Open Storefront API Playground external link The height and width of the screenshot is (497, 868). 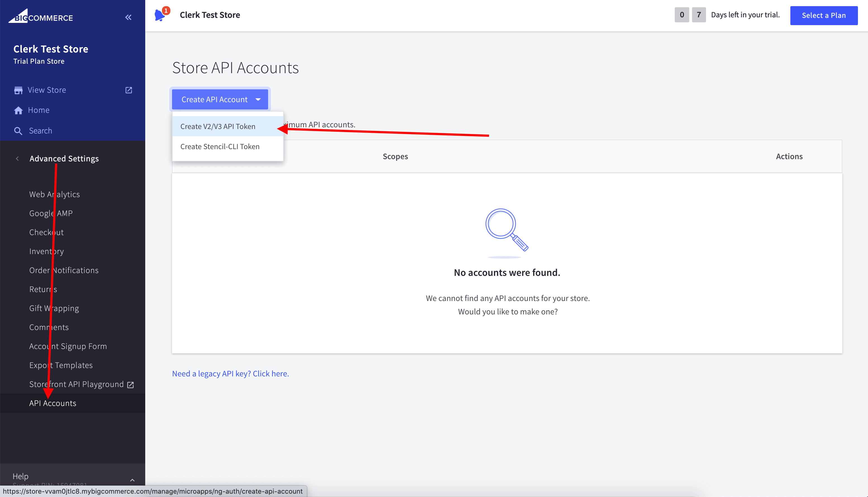point(131,384)
